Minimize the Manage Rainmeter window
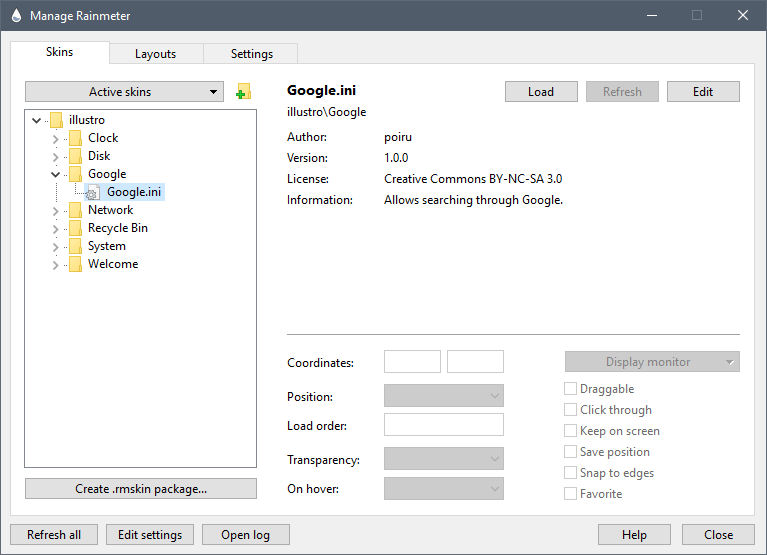 pos(652,16)
